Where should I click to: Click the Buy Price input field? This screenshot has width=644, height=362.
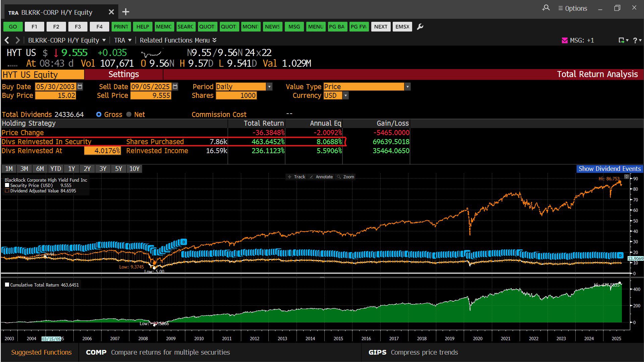56,96
